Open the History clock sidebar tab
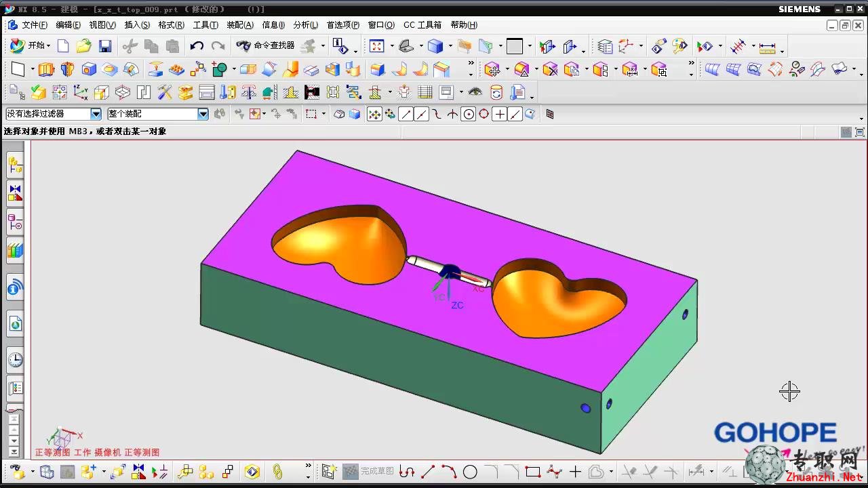Viewport: 868px width, 488px height. click(15, 360)
